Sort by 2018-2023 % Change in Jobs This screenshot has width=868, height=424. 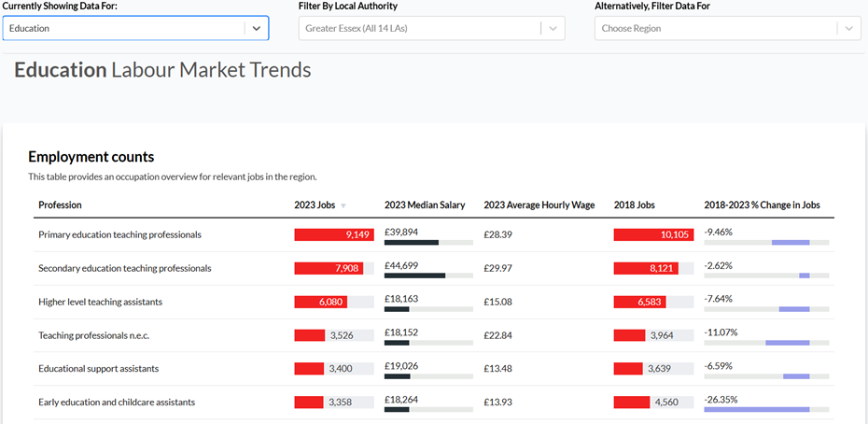coord(762,205)
